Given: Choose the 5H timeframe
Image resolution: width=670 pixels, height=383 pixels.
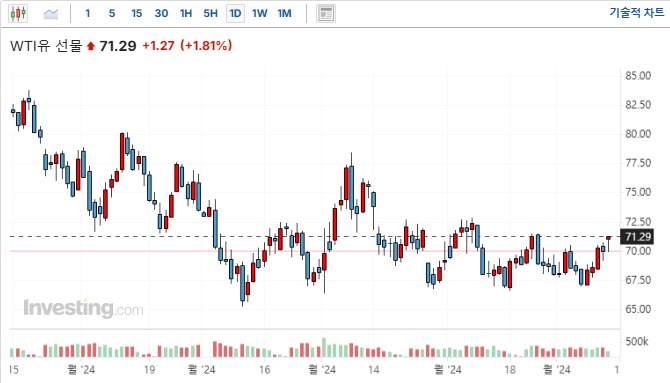Looking at the screenshot, I should click(210, 14).
